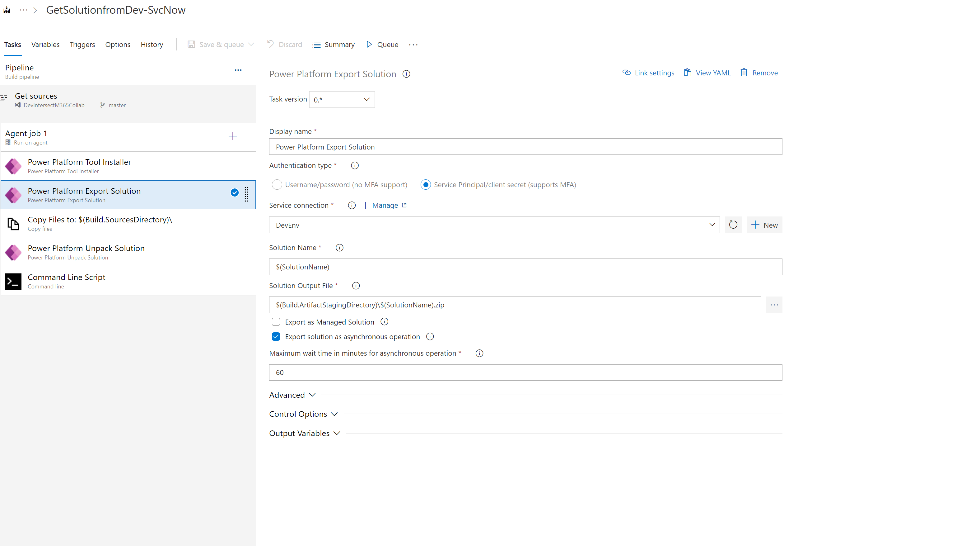980x546 pixels.
Task: Refresh the service connection list
Action: [734, 225]
